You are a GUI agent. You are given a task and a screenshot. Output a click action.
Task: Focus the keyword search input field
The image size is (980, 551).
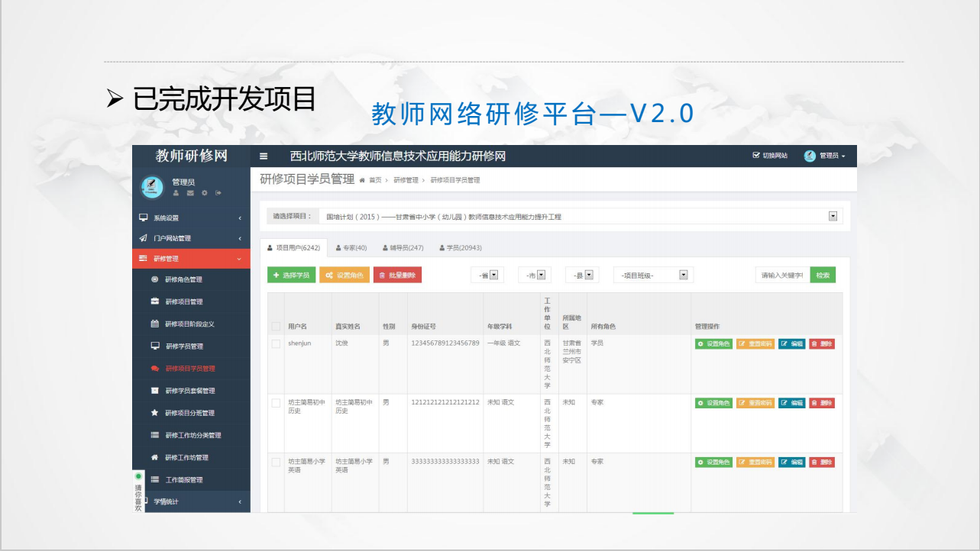[782, 275]
